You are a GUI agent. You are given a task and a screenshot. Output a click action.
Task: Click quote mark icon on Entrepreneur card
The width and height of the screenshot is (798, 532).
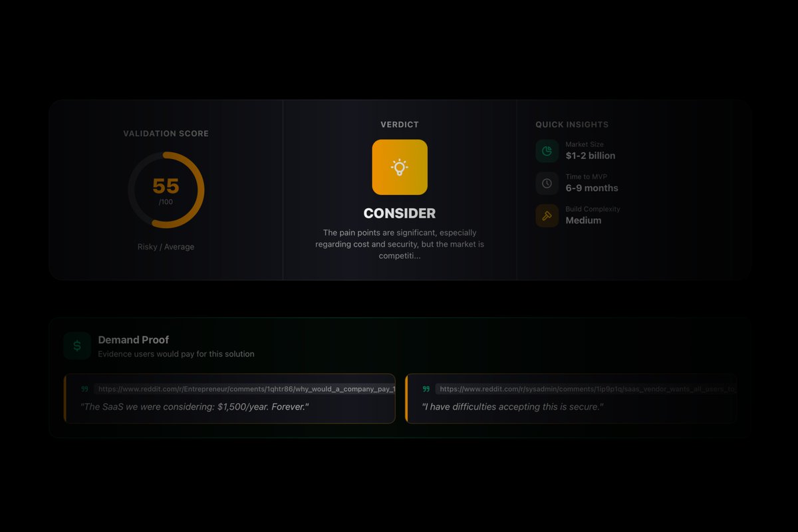click(x=84, y=389)
